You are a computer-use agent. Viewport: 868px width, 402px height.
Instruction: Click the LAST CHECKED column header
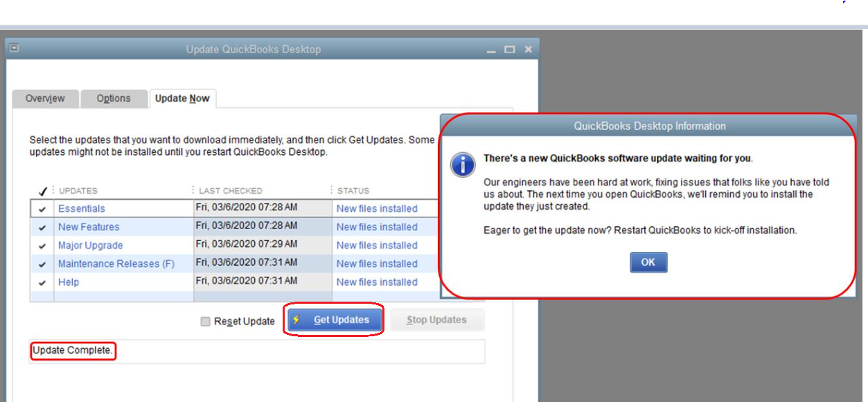[x=231, y=191]
